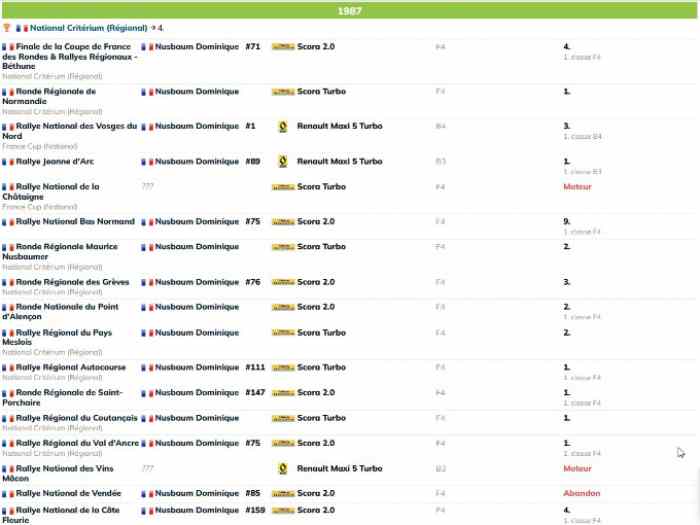Open Rallye National des Vosges du Nord
The width and height of the screenshot is (700, 525).
pos(70,131)
